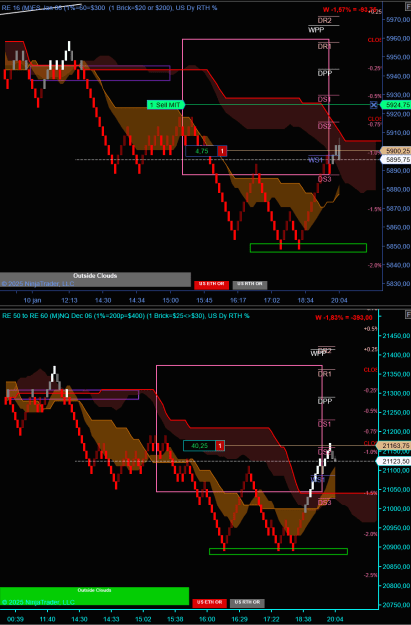Click the red quantity '1' on NQ position
411x625 pixels.
point(220,446)
